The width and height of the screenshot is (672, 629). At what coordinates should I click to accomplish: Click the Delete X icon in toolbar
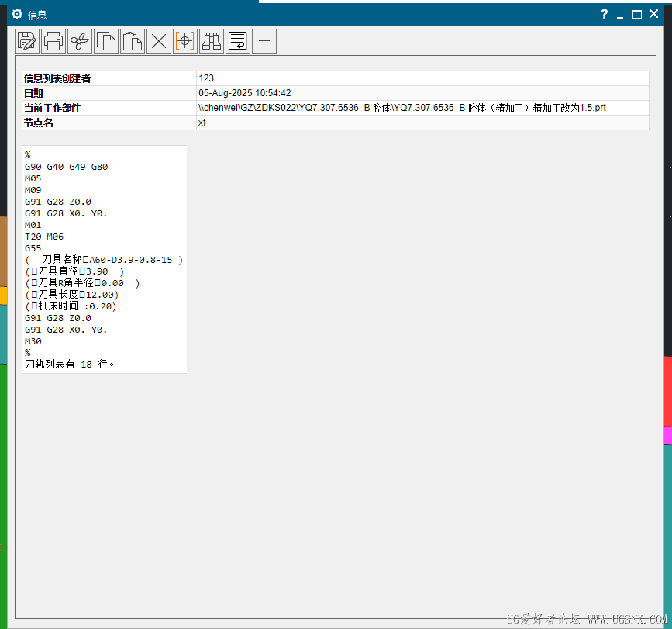pyautogui.click(x=159, y=41)
